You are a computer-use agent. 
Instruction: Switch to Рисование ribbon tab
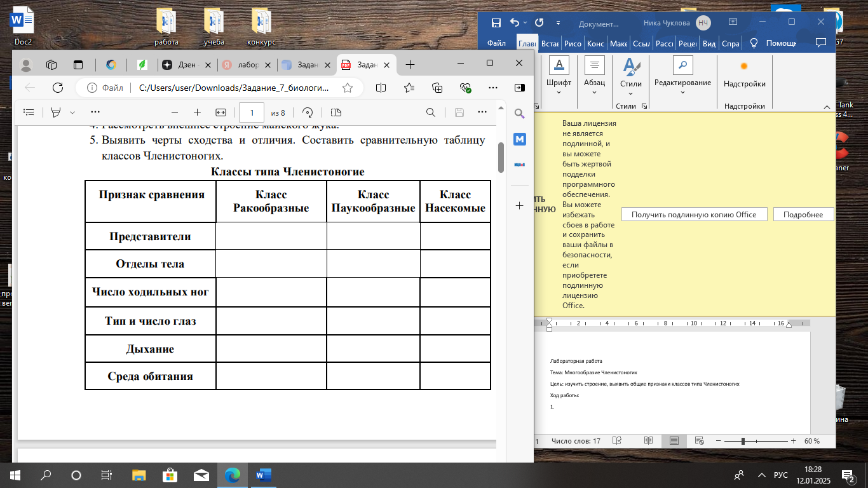(x=573, y=43)
